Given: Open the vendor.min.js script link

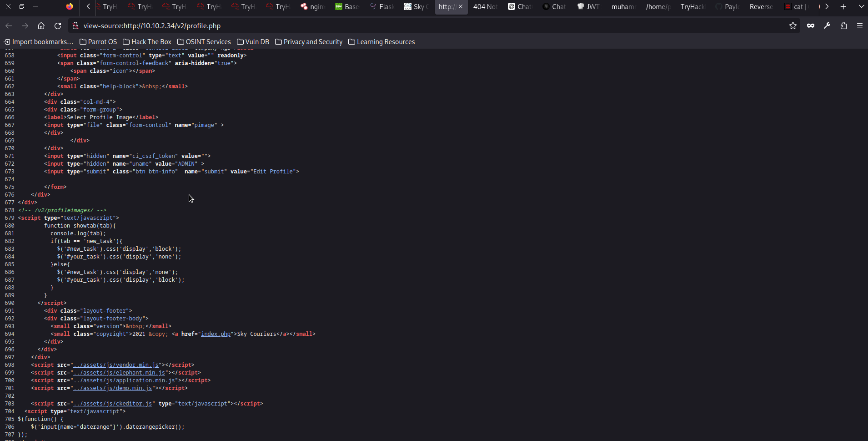Looking at the screenshot, I should click(116, 365).
